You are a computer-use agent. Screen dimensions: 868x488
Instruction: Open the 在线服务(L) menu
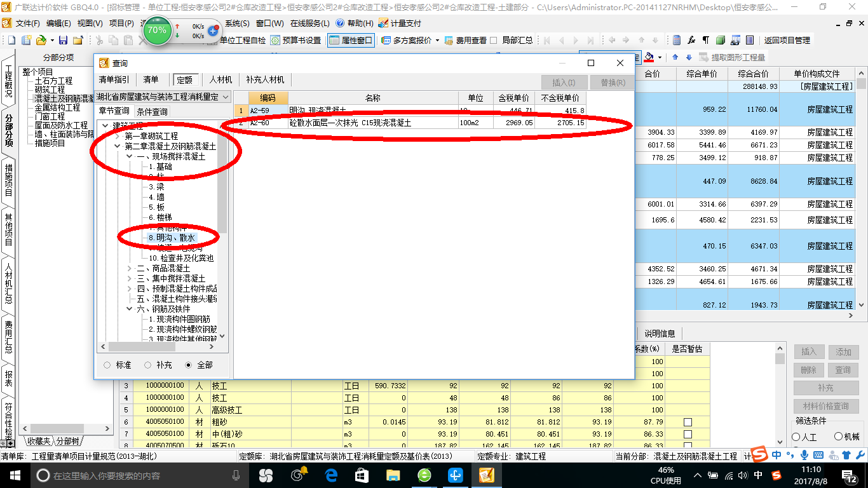(309, 23)
